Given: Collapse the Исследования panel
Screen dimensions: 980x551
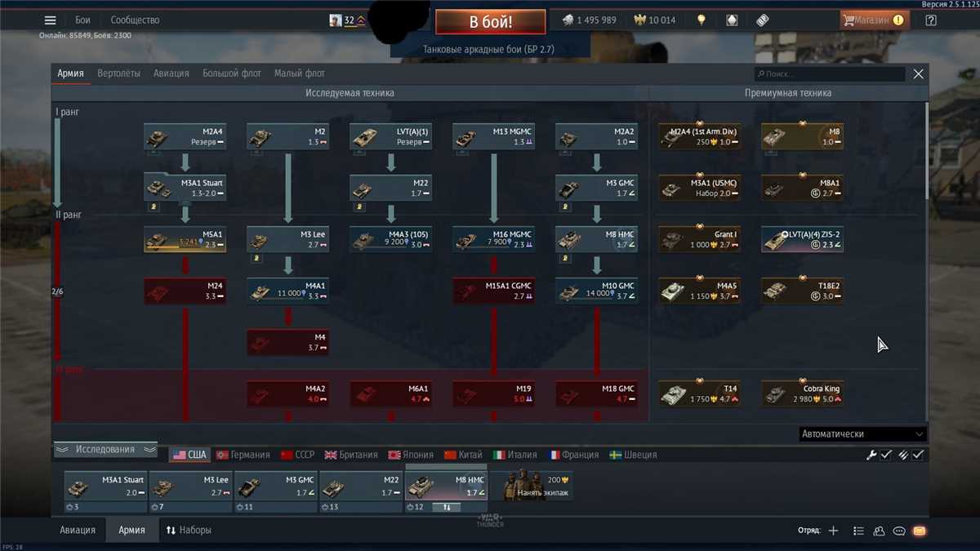Looking at the screenshot, I should (x=105, y=450).
